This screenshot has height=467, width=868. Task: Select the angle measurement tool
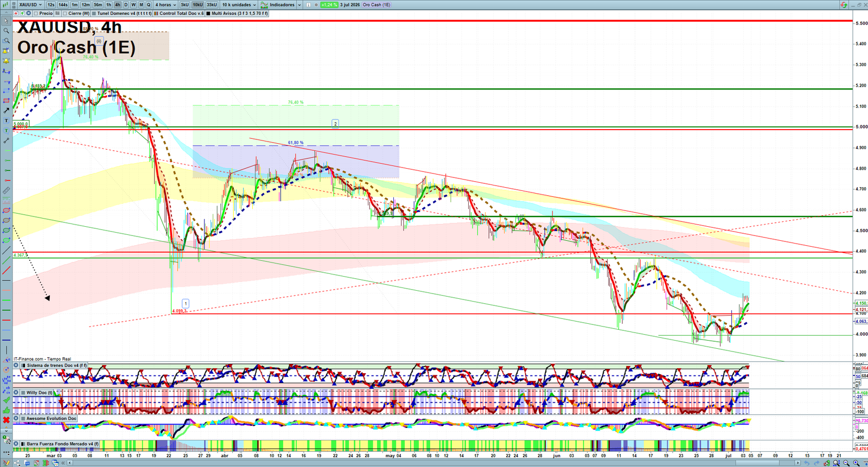click(x=6, y=360)
